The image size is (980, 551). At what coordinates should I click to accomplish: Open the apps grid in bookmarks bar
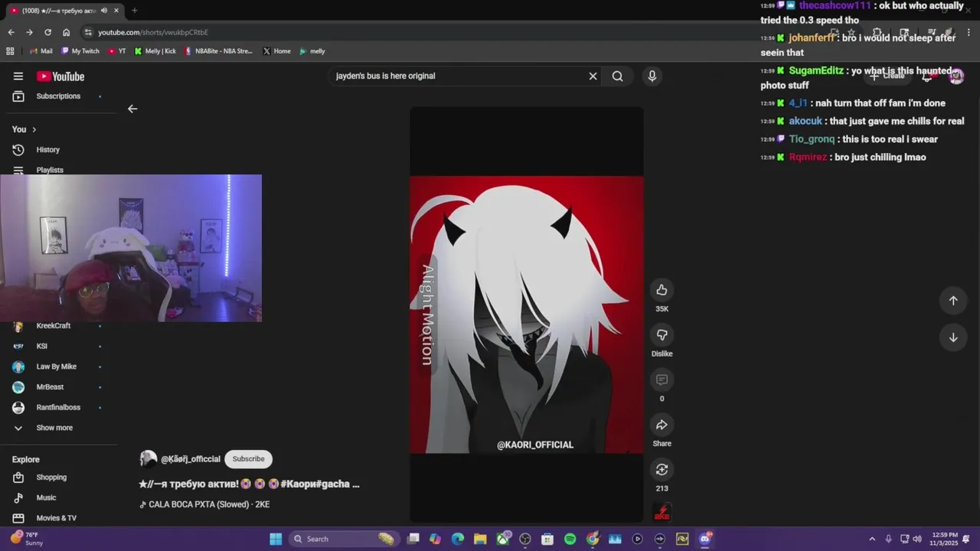(10, 51)
